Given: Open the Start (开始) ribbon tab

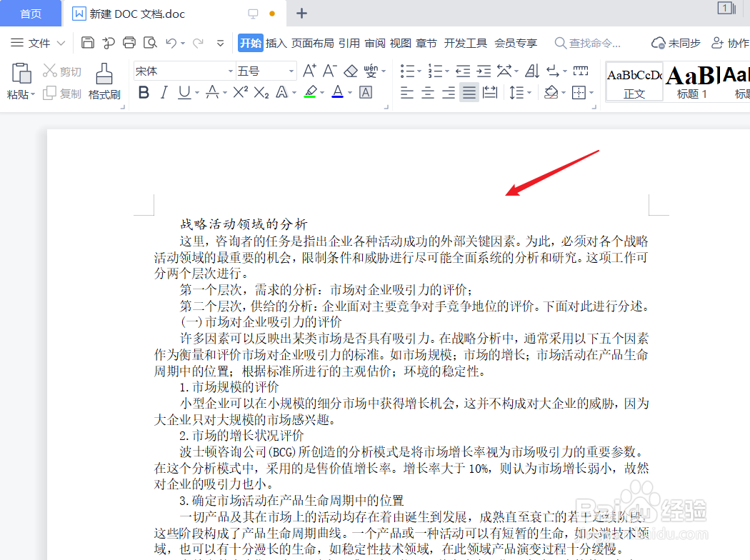Looking at the screenshot, I should point(251,43).
